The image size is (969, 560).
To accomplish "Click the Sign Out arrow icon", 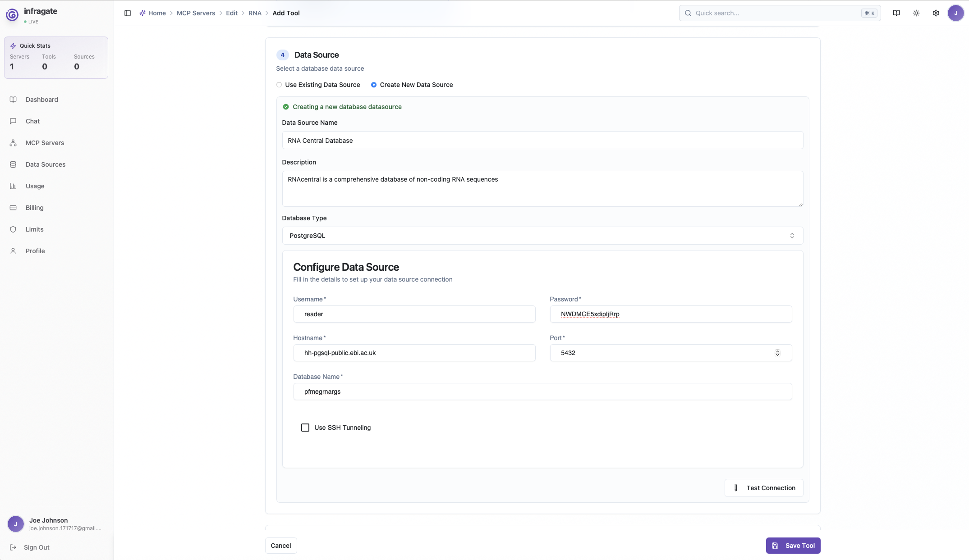I will pos(13,547).
